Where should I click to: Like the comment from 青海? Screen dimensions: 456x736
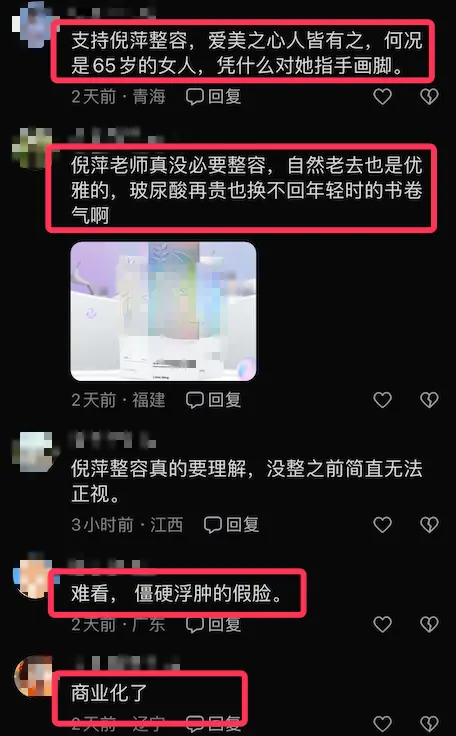382,97
